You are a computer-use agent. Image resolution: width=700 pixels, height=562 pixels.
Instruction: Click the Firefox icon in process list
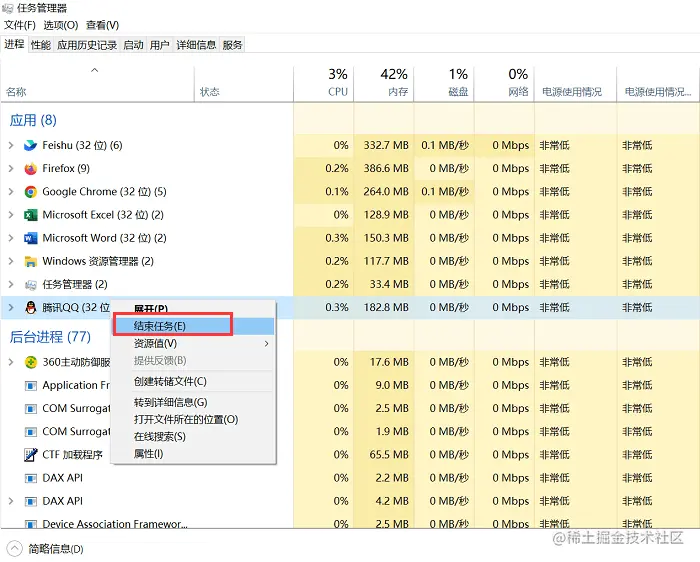[30, 169]
